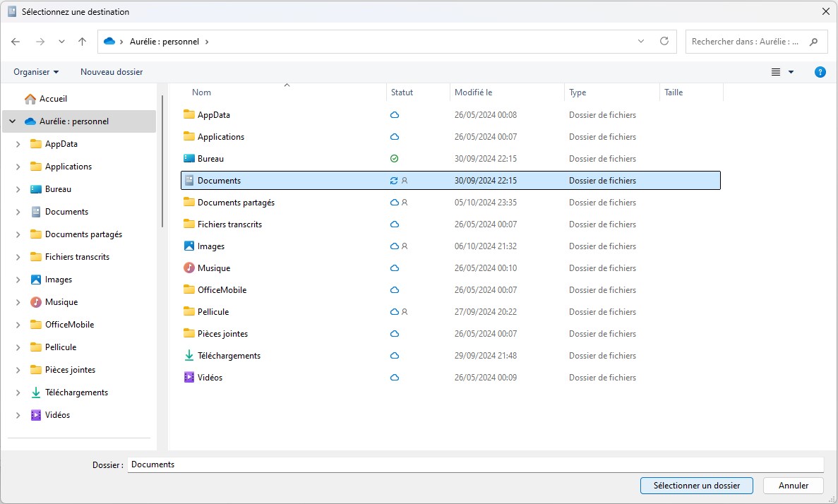Click the Annuler button
The width and height of the screenshot is (838, 504).
point(793,486)
